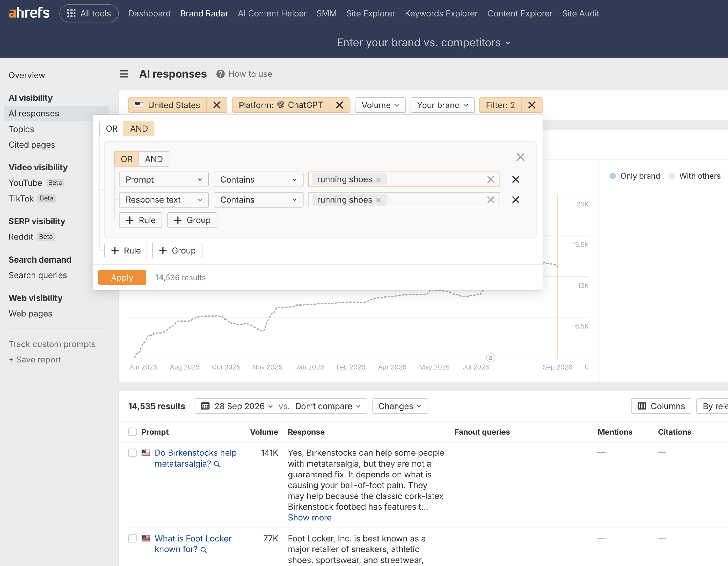Check the Birkenstocks row checkbox
The width and height of the screenshot is (728, 566).
[132, 453]
